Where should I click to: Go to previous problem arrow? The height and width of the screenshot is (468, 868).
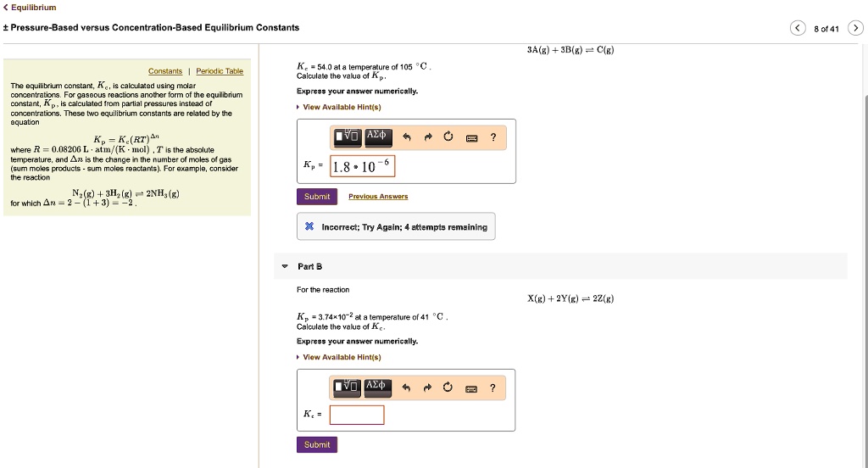[795, 29]
